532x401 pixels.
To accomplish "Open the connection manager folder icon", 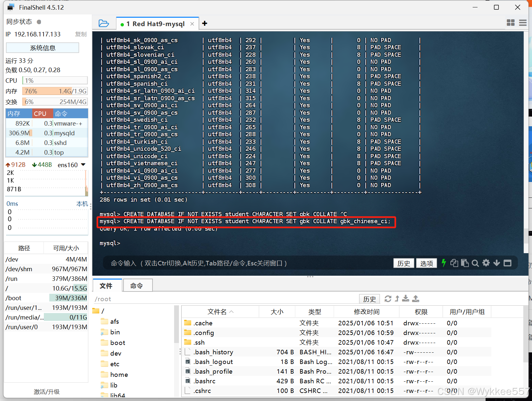I will point(103,24).
